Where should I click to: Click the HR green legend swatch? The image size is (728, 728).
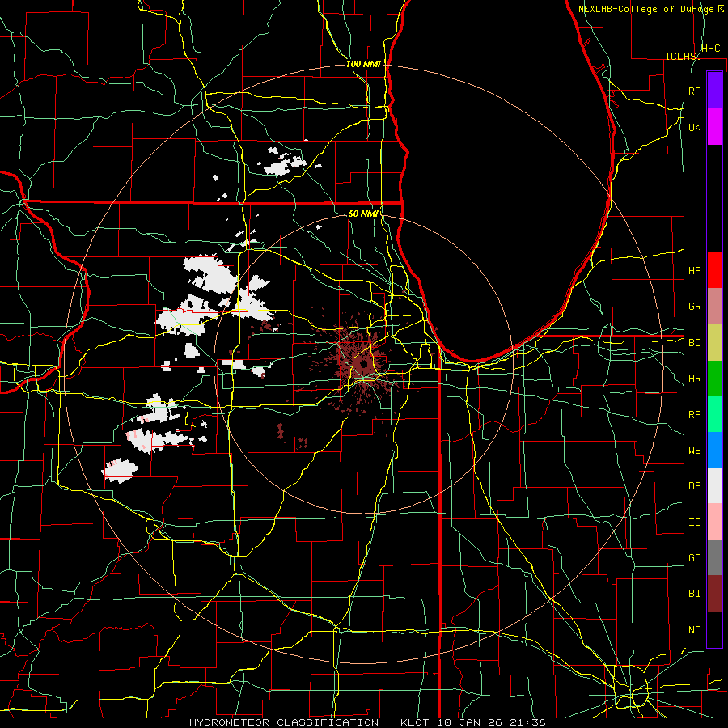[x=714, y=378]
